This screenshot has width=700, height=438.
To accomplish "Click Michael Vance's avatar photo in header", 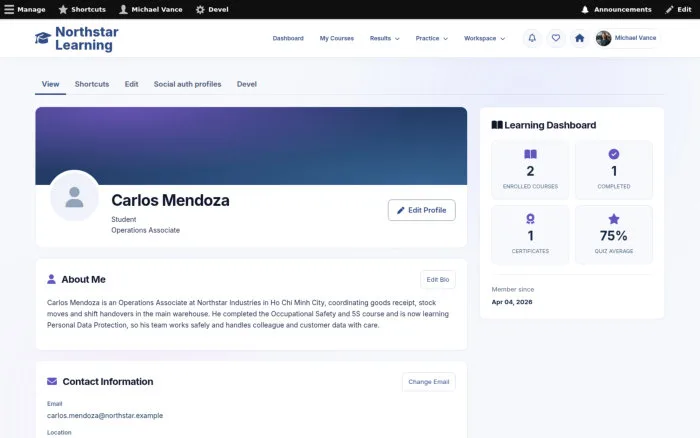I will [x=603, y=38].
